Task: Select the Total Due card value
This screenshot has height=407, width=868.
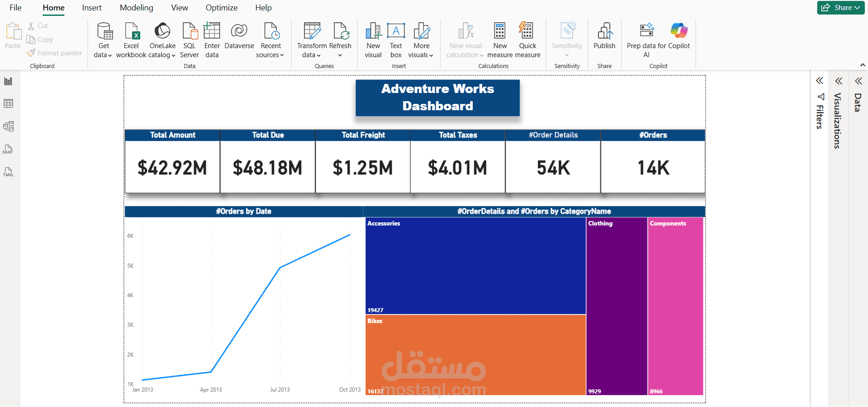Action: [268, 168]
